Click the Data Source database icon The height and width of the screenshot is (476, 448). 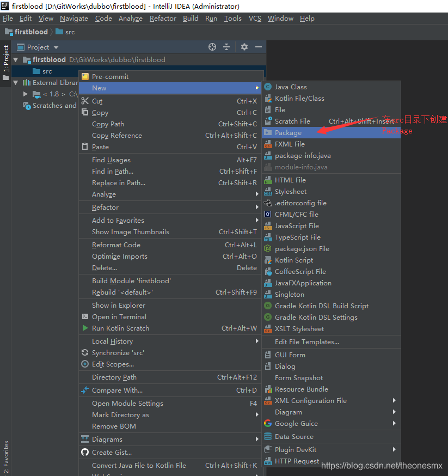[x=268, y=437]
